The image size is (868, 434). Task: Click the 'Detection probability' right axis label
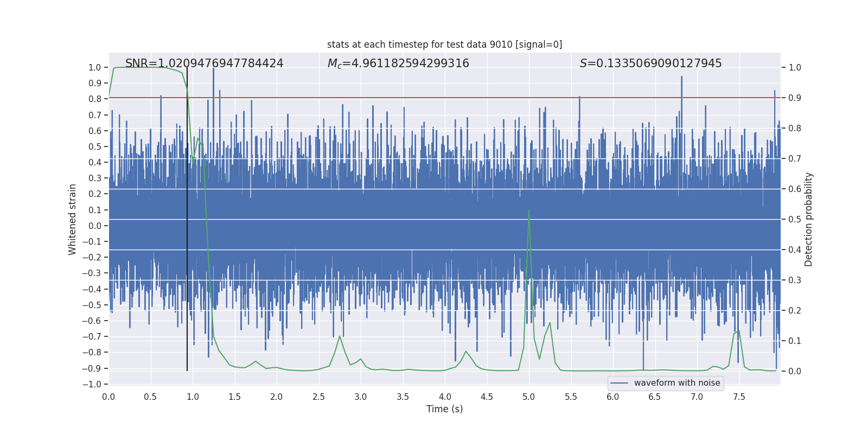click(x=809, y=219)
